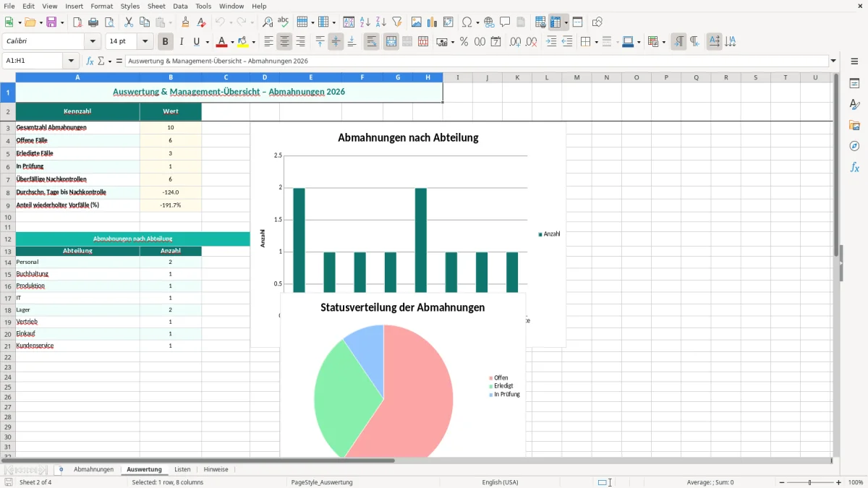This screenshot has height=488, width=868.
Task: Click the Save document icon
Action: click(51, 22)
